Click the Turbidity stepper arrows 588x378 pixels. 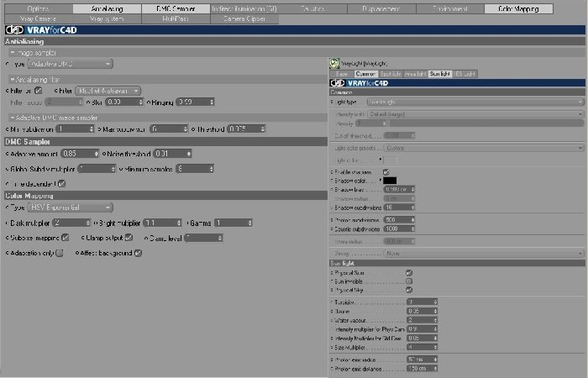435,302
